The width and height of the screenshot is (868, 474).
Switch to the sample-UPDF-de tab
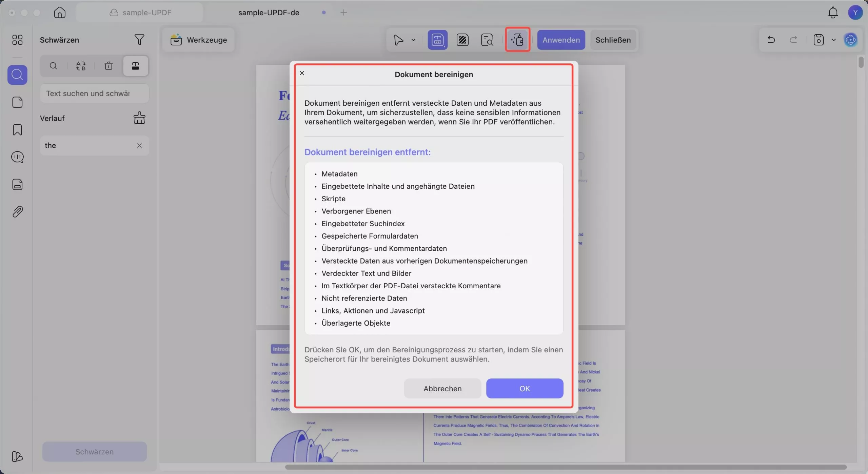pyautogui.click(x=269, y=13)
